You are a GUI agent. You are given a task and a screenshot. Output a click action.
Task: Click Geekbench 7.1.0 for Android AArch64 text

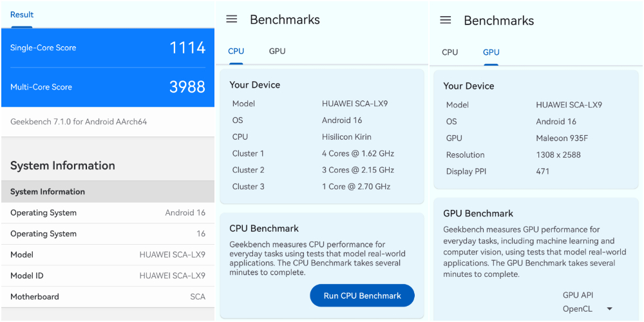pyautogui.click(x=79, y=122)
